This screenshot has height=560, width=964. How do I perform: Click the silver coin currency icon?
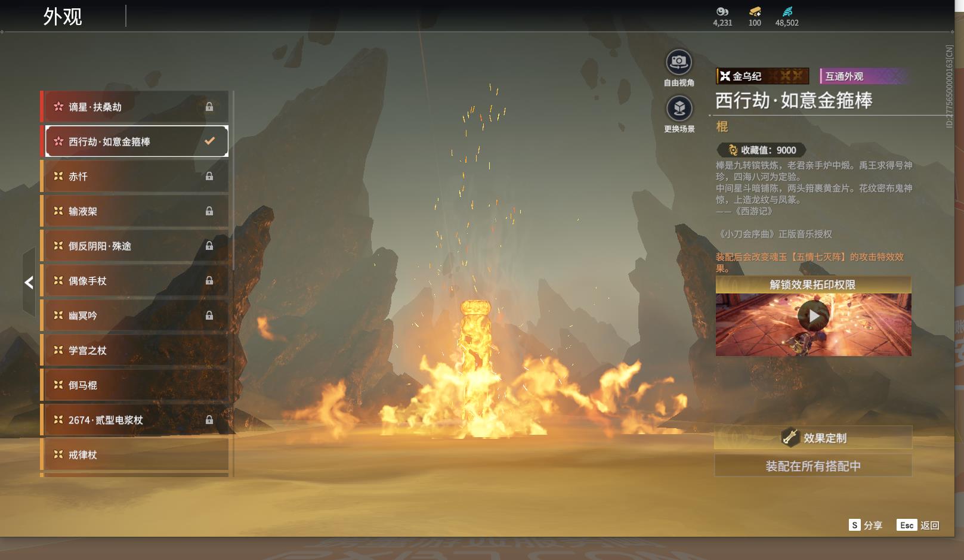[722, 11]
